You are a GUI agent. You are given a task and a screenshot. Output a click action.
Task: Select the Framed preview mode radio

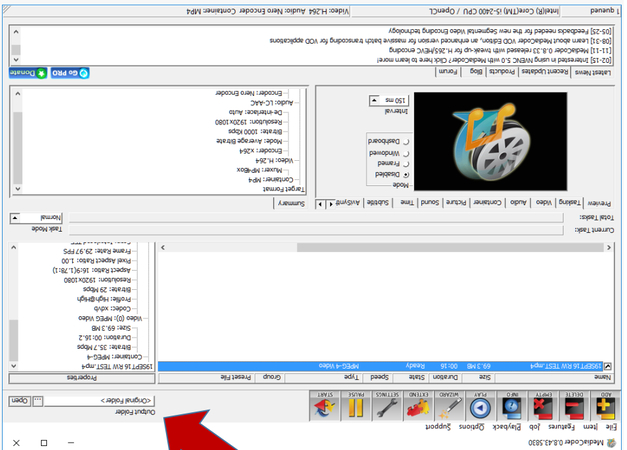(x=407, y=164)
